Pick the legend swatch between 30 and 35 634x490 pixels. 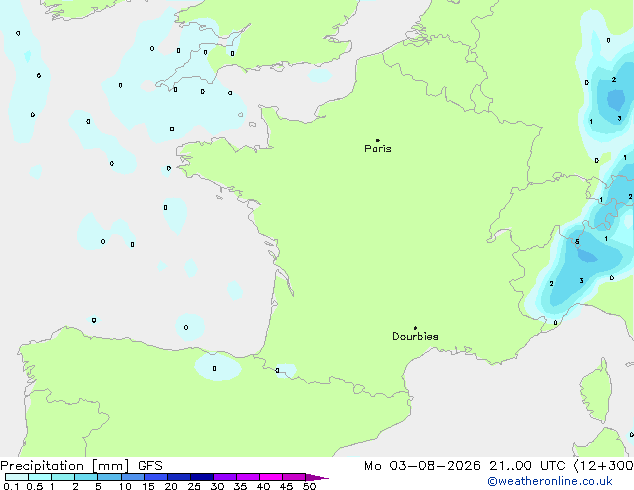tap(225, 477)
